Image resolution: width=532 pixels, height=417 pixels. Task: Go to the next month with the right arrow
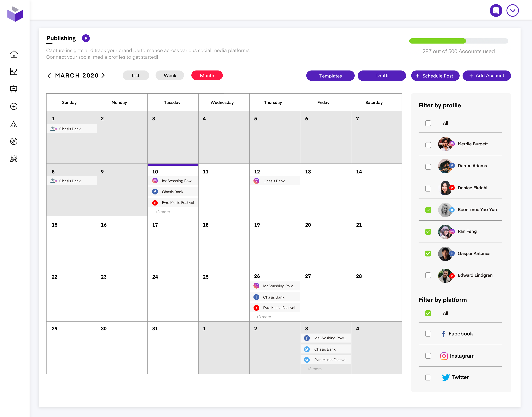tap(103, 75)
